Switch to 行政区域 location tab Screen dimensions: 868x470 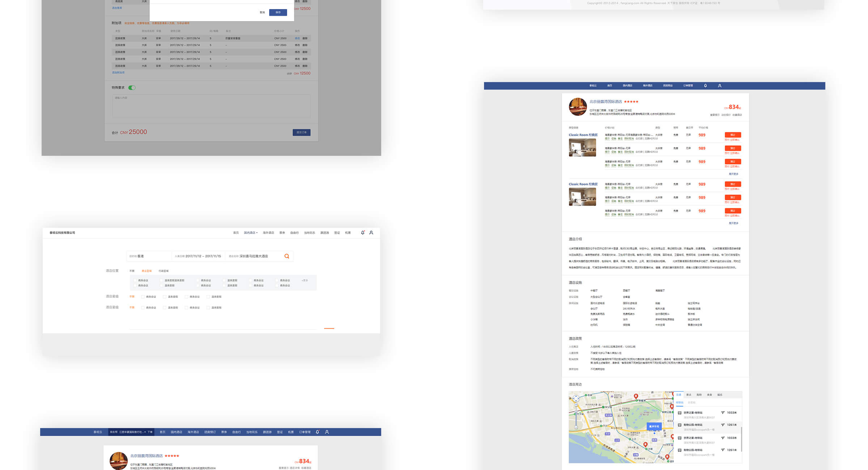[x=163, y=271]
